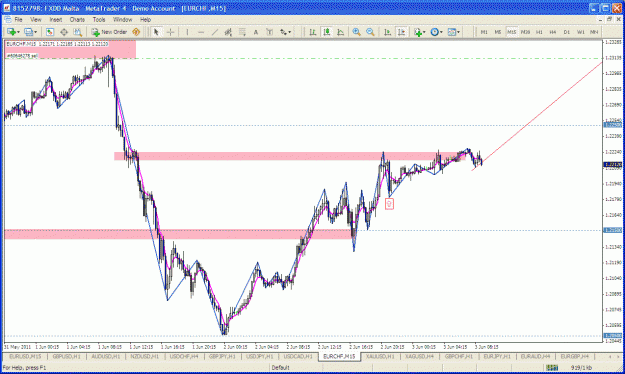The height and width of the screenshot is (374, 625).
Task: Switch to the EURGBP,H4 chart tab
Action: pyautogui.click(x=575, y=356)
